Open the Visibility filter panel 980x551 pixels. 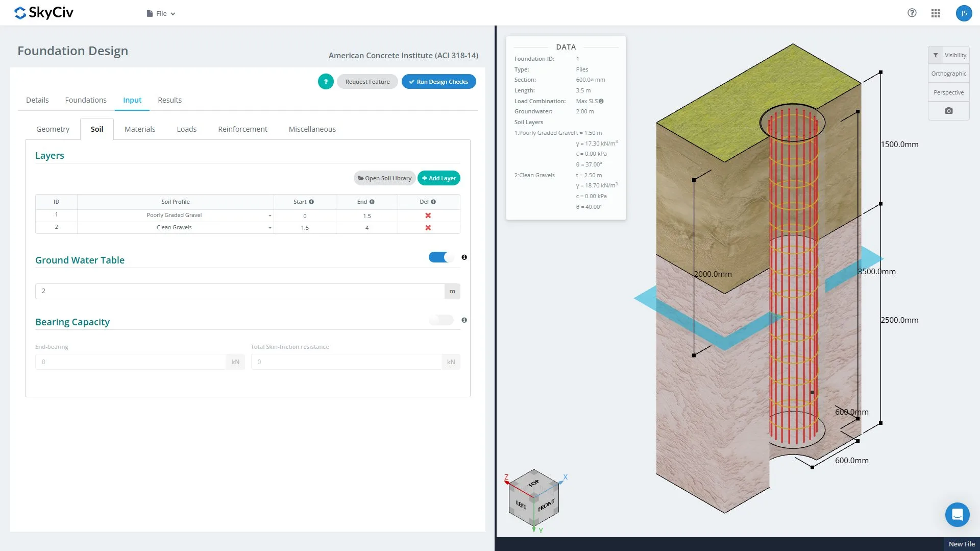[949, 55]
